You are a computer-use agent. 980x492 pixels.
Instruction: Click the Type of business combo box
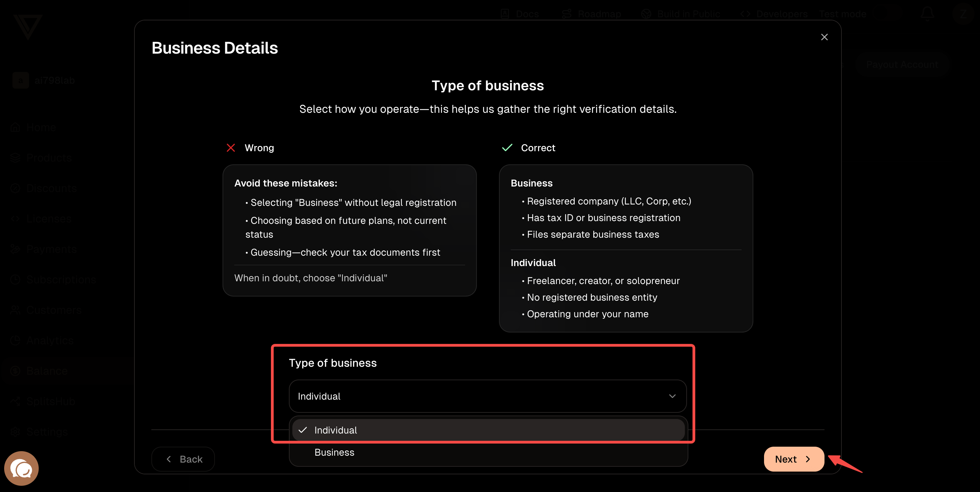point(488,396)
